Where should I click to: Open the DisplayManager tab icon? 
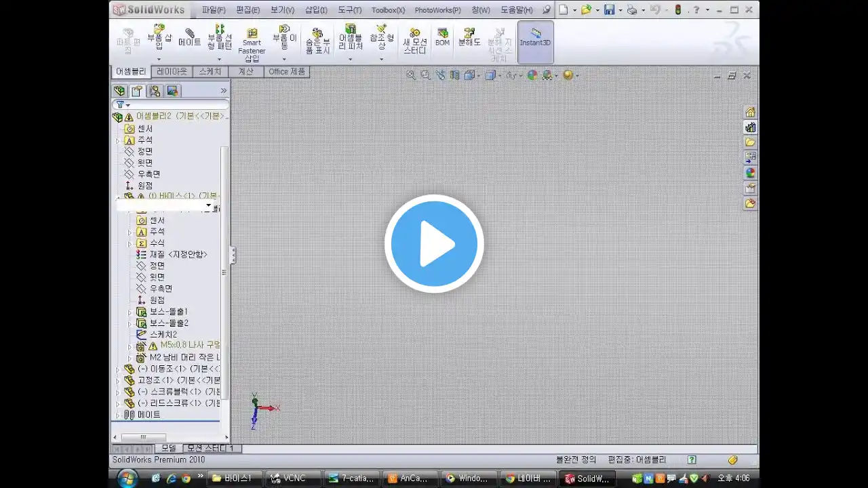click(173, 91)
